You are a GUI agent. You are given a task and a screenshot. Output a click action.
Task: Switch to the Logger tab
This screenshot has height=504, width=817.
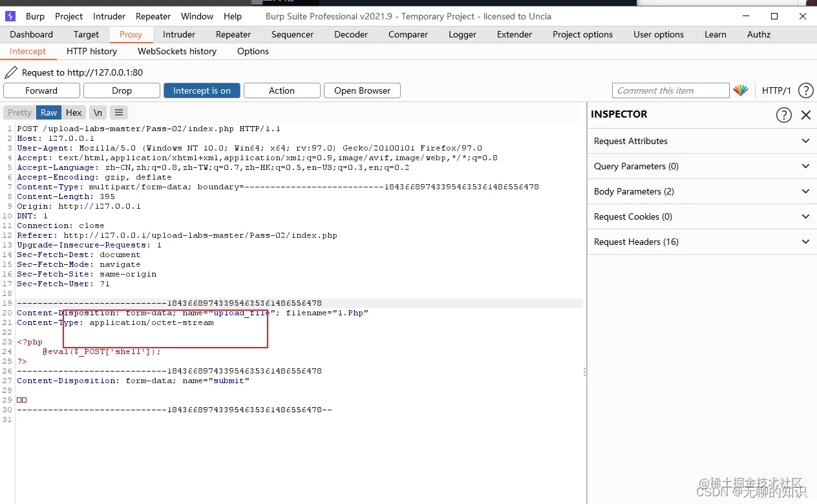tap(463, 34)
